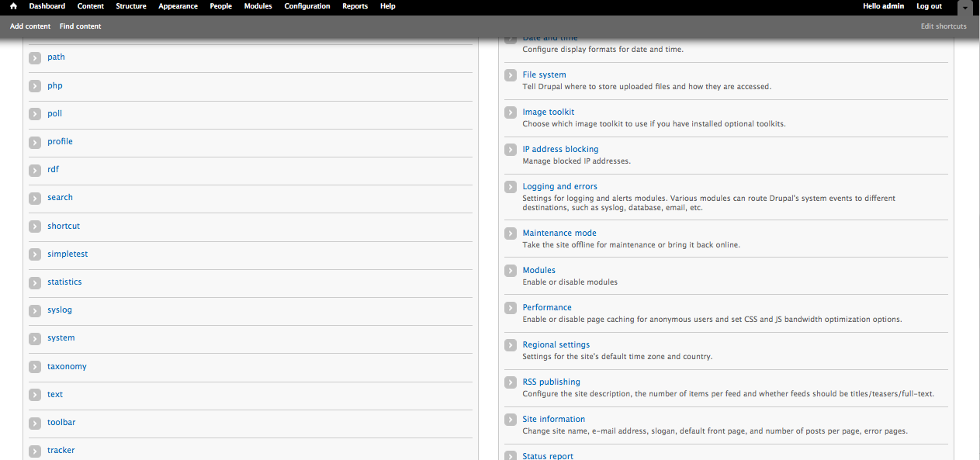Expand the php module row arrow icon
980x460 pixels.
click(x=35, y=85)
